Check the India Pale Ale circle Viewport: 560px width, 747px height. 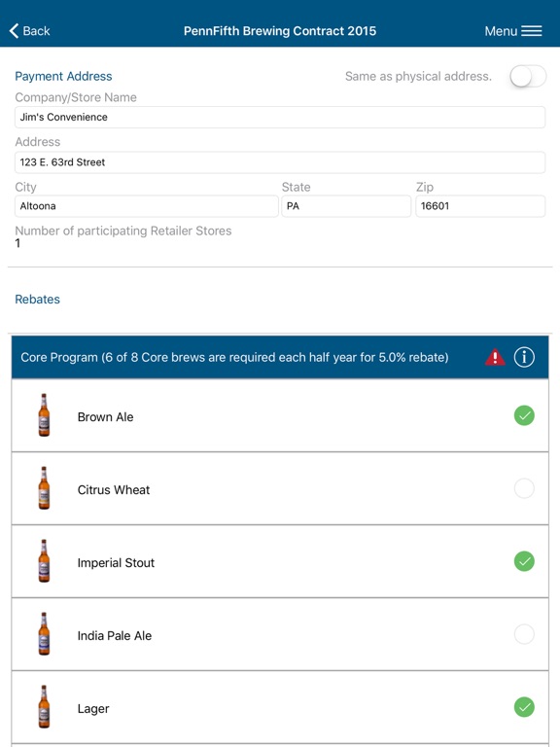pyautogui.click(x=524, y=634)
